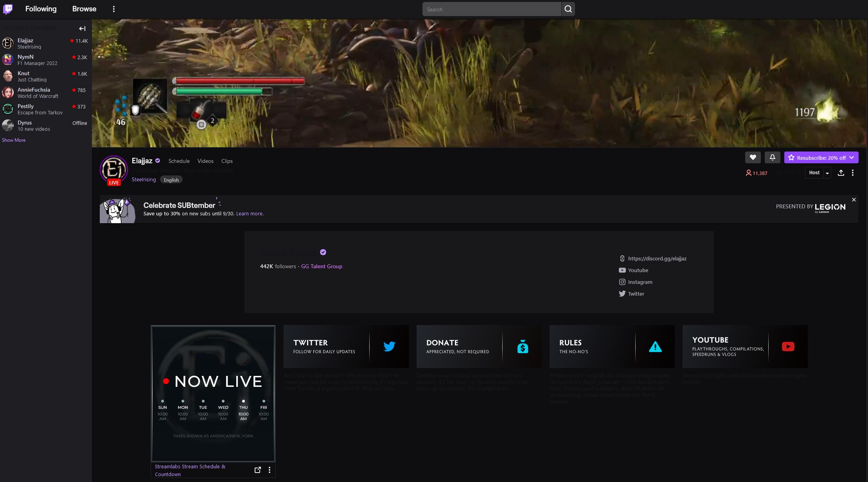Open the channel's more options icon
Image resolution: width=868 pixels, height=482 pixels.
[x=853, y=173]
